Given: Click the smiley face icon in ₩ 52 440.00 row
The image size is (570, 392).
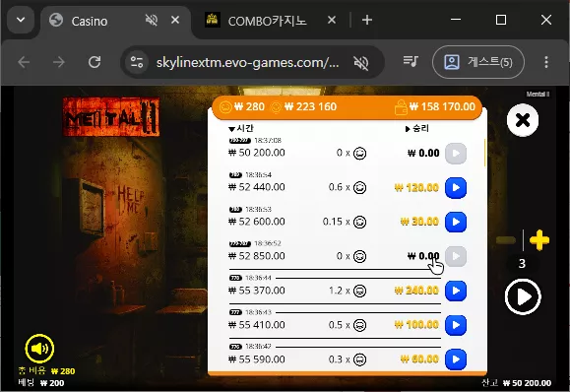Looking at the screenshot, I should [360, 188].
